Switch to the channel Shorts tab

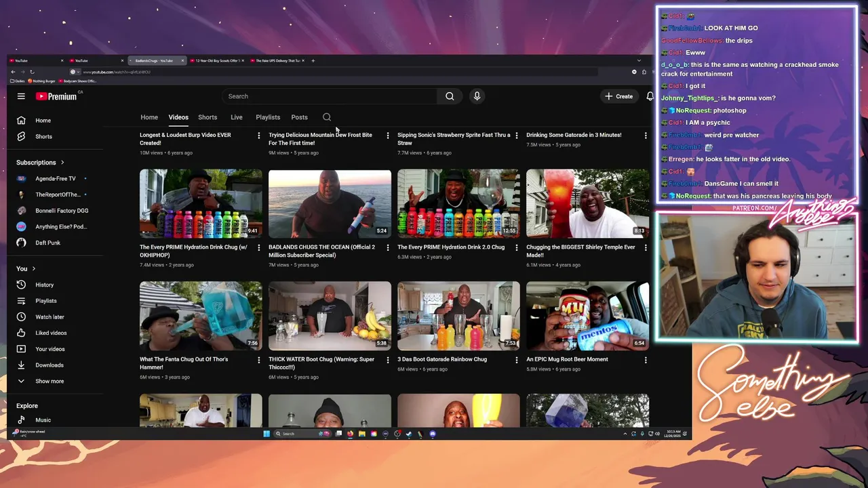point(208,117)
